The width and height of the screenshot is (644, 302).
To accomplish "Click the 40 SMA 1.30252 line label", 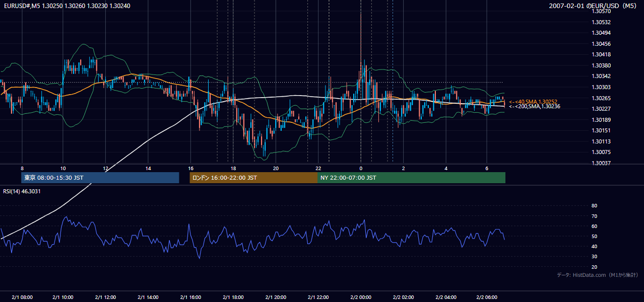I will click(x=533, y=102).
